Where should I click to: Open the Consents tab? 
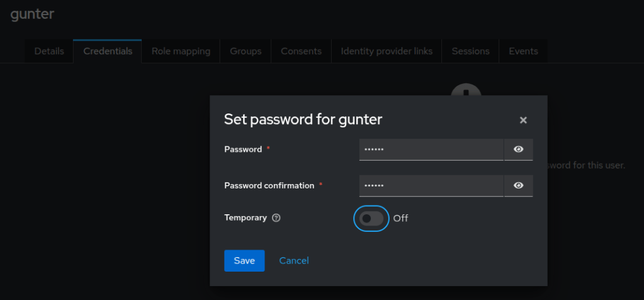click(x=301, y=51)
